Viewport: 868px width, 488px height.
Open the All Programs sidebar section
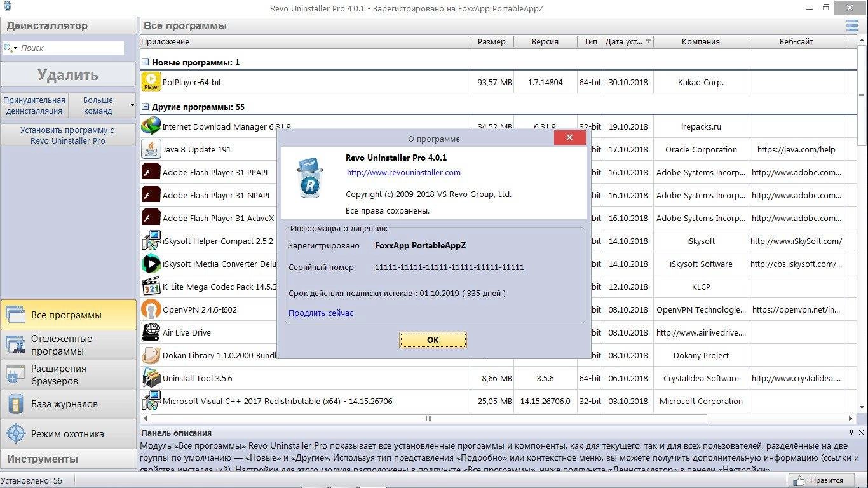click(x=69, y=315)
